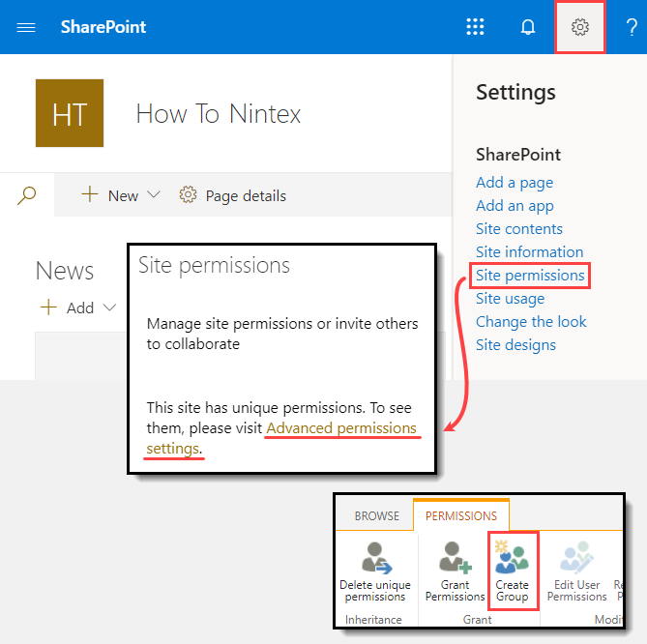The width and height of the screenshot is (647, 644).
Task: Open Site information link
Action: tap(529, 251)
